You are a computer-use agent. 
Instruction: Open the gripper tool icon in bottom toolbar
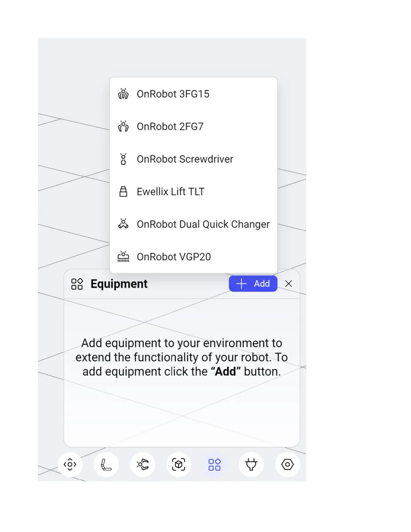click(x=142, y=464)
